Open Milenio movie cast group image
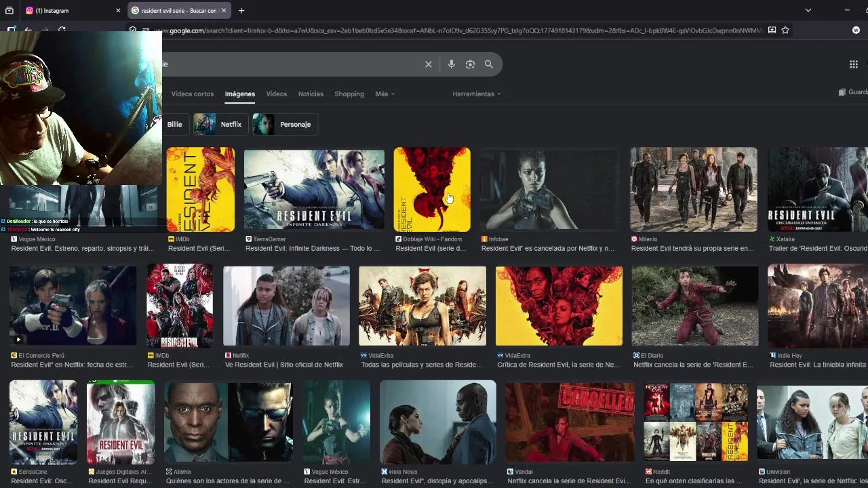This screenshot has width=868, height=488. 694,190
